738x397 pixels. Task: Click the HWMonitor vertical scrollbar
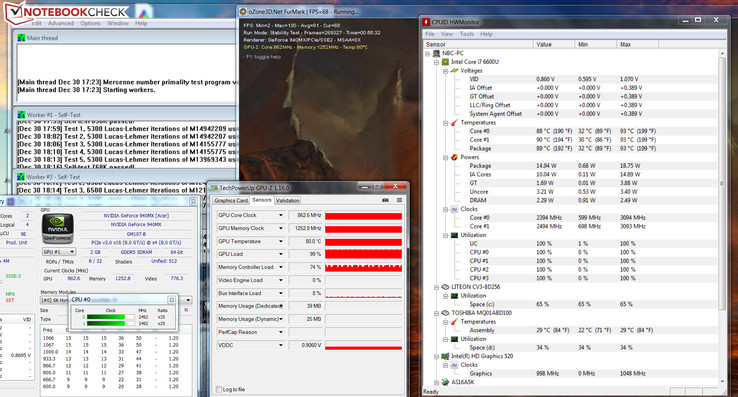[x=722, y=217]
